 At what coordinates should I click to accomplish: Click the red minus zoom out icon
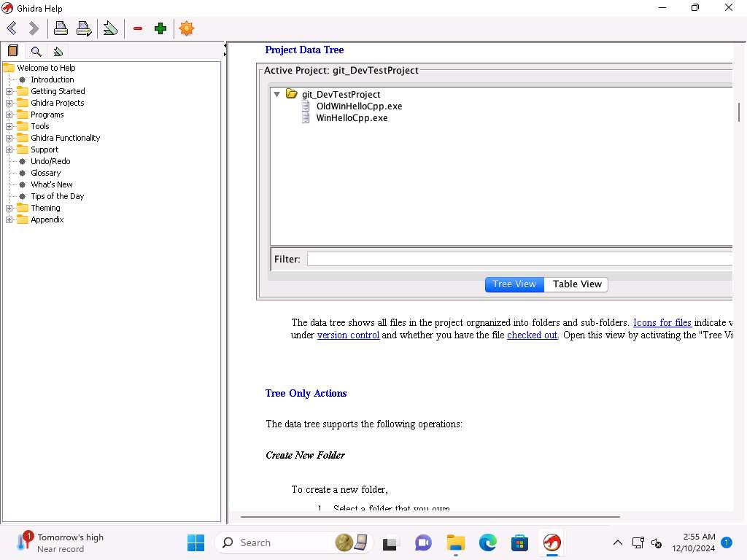tap(138, 28)
